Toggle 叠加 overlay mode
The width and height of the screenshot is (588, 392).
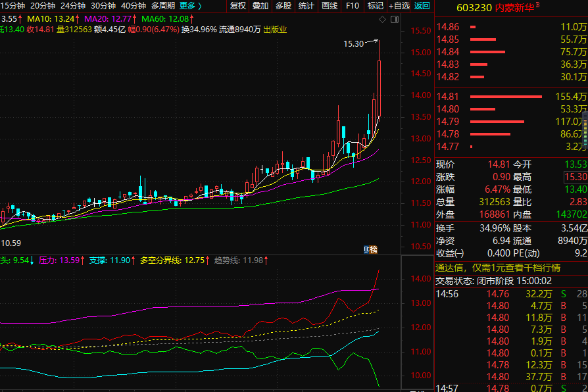coord(260,6)
